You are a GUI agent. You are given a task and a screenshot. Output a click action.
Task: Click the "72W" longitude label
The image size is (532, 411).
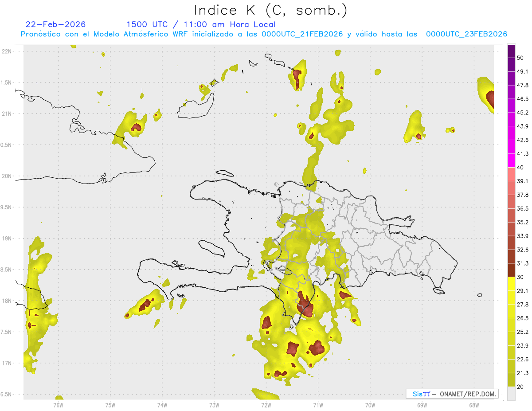[x=266, y=405]
